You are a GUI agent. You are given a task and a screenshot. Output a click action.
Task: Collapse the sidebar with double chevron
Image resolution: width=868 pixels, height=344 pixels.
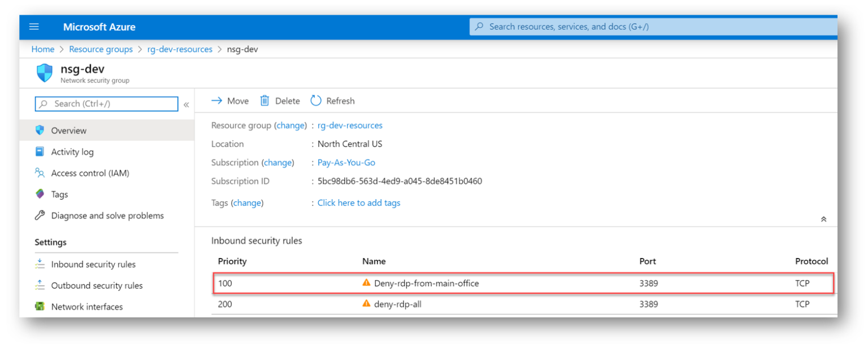pyautogui.click(x=186, y=105)
